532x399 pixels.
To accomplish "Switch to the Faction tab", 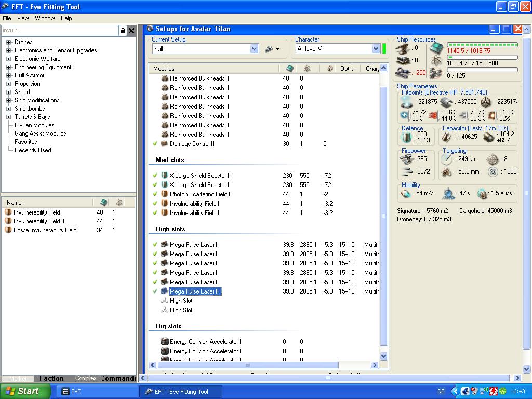I will click(x=51, y=378).
